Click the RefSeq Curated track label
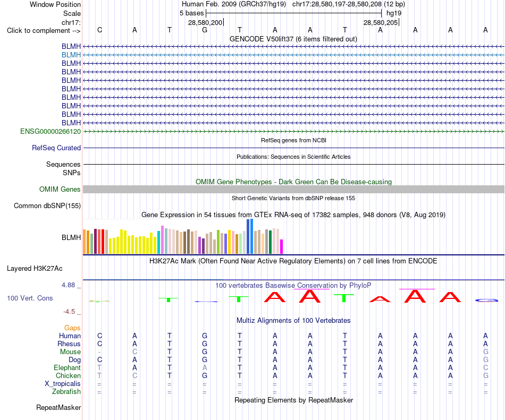This screenshot has height=420, width=505. coord(56,148)
